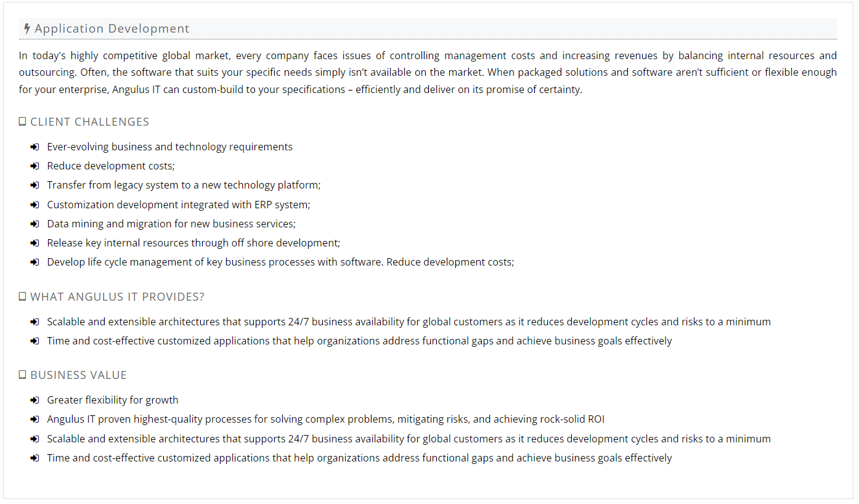The width and height of the screenshot is (859, 504).
Task: Click text Transfer from legacy system to new platform
Action: click(184, 185)
